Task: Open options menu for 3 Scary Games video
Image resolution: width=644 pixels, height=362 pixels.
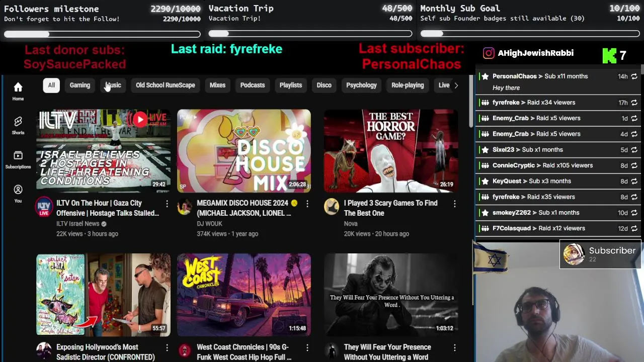Action: (454, 204)
